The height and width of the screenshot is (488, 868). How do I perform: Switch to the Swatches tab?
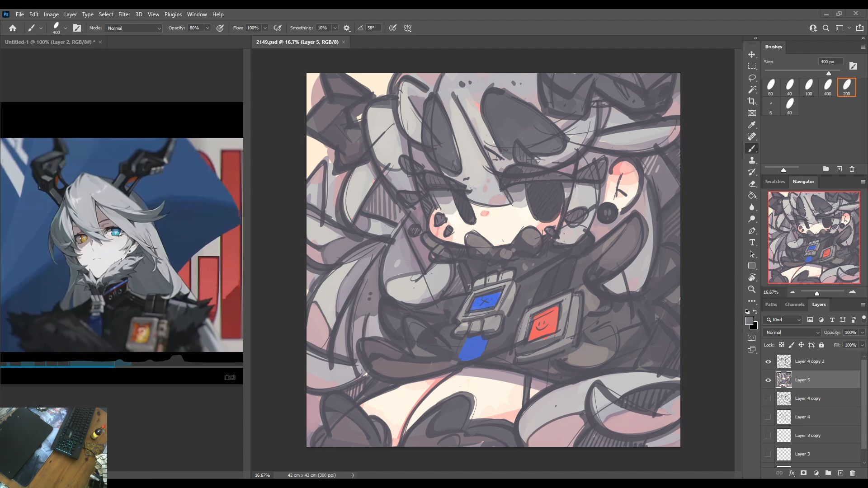pos(775,182)
